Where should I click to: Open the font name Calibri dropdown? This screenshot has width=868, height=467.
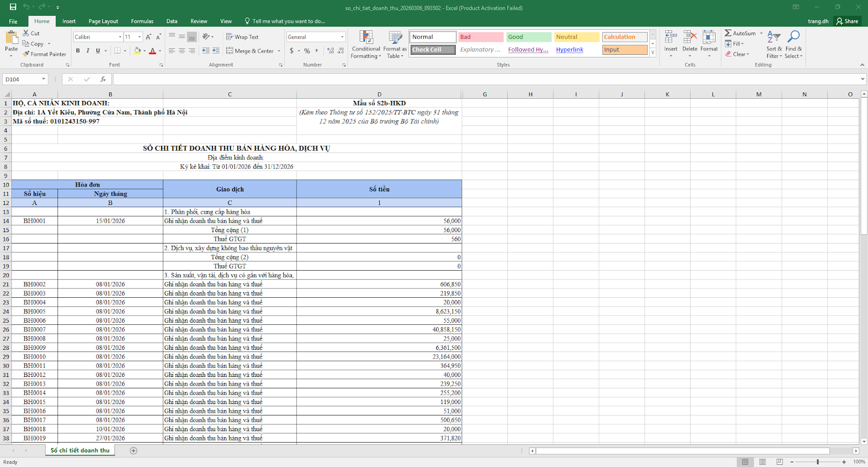(120, 37)
